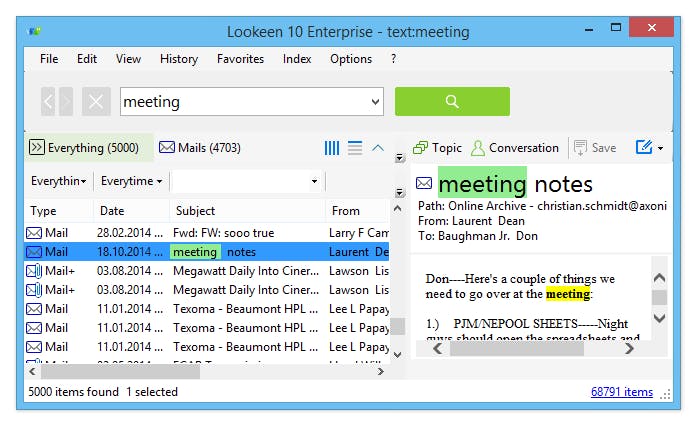Viewport: 696px width, 425px height.
Task: Click results list scroll up arrow
Action: pyautogui.click(x=398, y=208)
